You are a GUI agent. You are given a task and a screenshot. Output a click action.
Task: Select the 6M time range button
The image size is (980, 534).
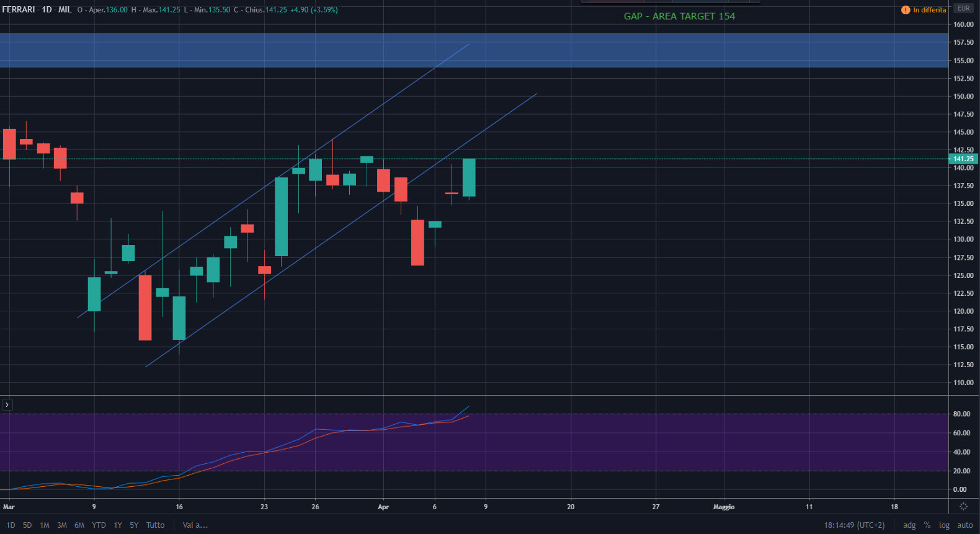(79, 525)
